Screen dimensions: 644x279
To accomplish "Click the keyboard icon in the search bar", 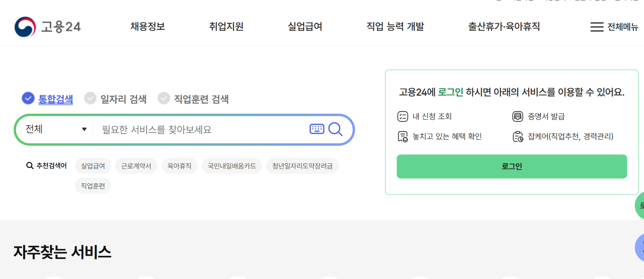I will coord(316,129).
